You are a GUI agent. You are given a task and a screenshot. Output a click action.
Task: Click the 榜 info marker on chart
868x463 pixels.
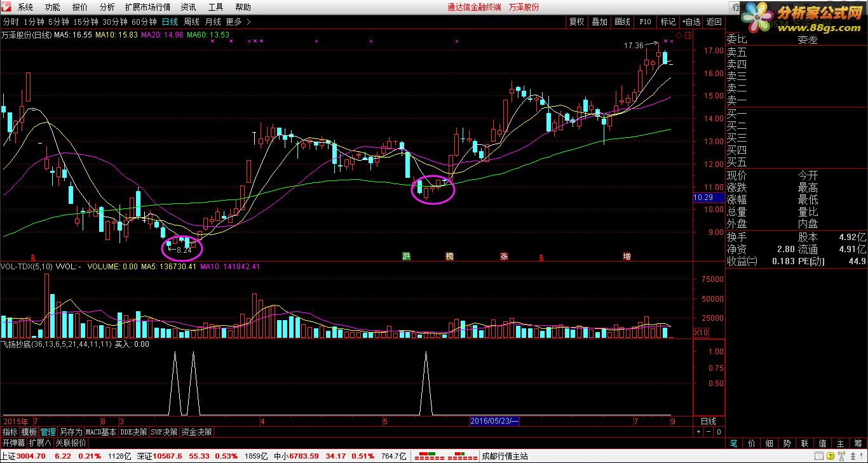tap(450, 257)
